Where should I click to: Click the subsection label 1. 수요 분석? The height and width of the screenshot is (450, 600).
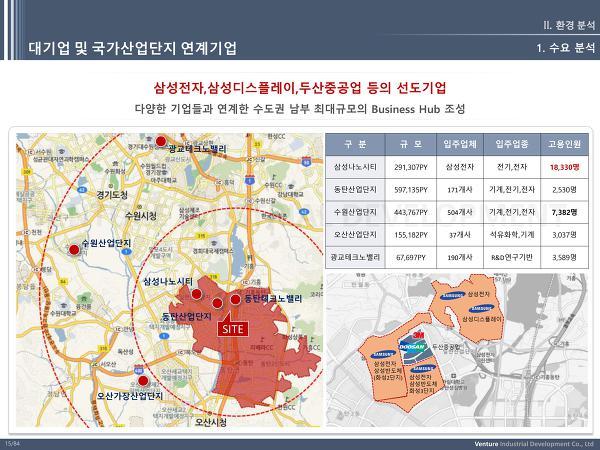point(566,48)
